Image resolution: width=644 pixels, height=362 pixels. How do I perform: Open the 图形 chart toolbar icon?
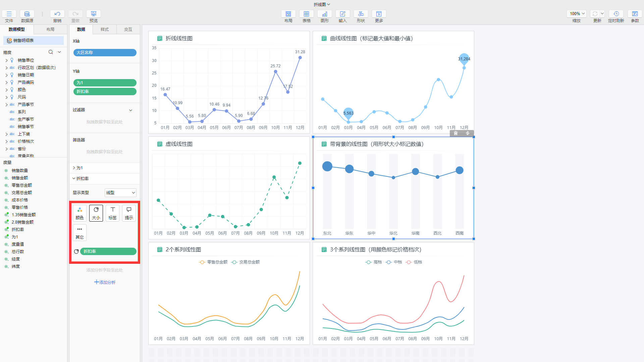325,14
